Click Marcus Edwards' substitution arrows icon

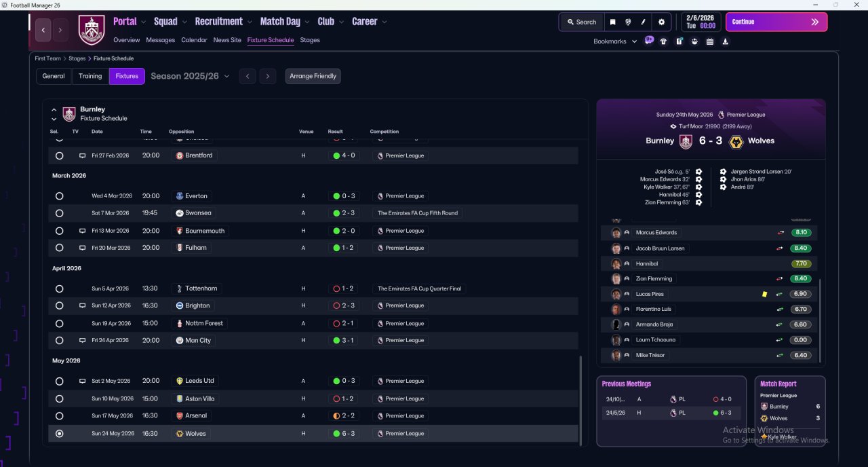tap(781, 232)
